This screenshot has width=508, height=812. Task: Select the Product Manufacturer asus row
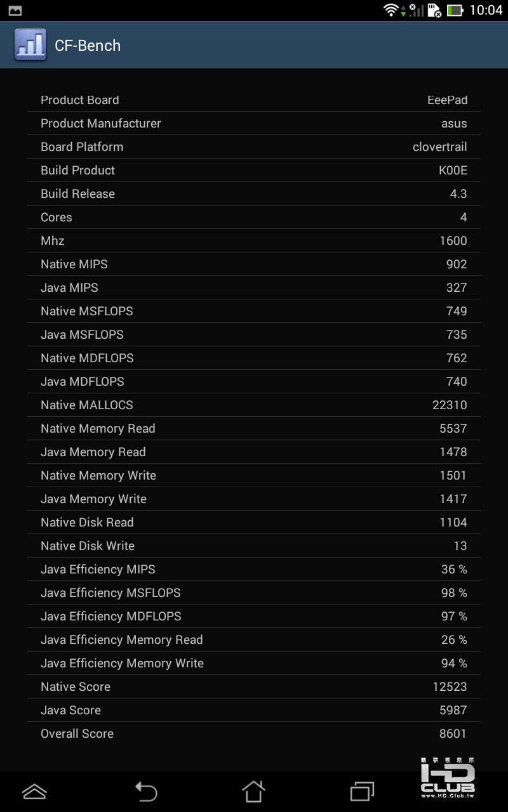point(254,124)
